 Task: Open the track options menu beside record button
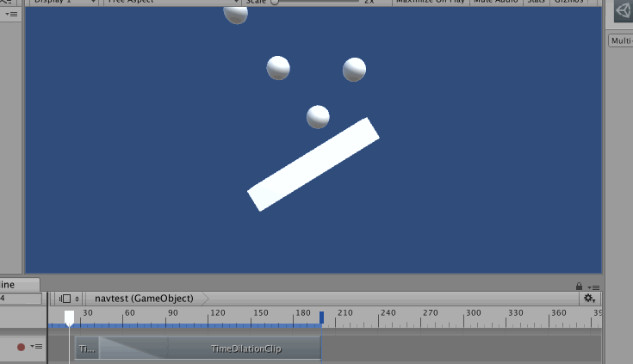(x=36, y=346)
